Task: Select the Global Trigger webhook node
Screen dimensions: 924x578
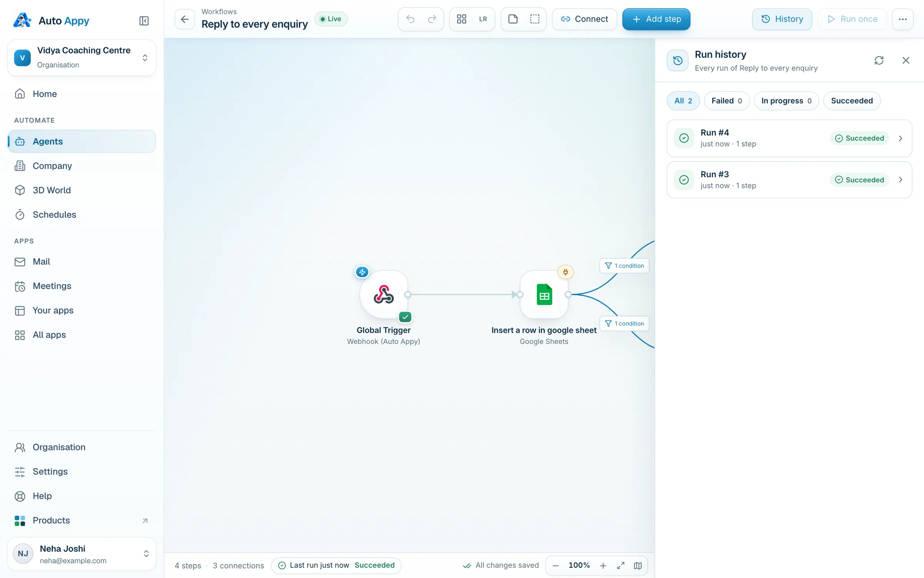Action: click(384, 294)
